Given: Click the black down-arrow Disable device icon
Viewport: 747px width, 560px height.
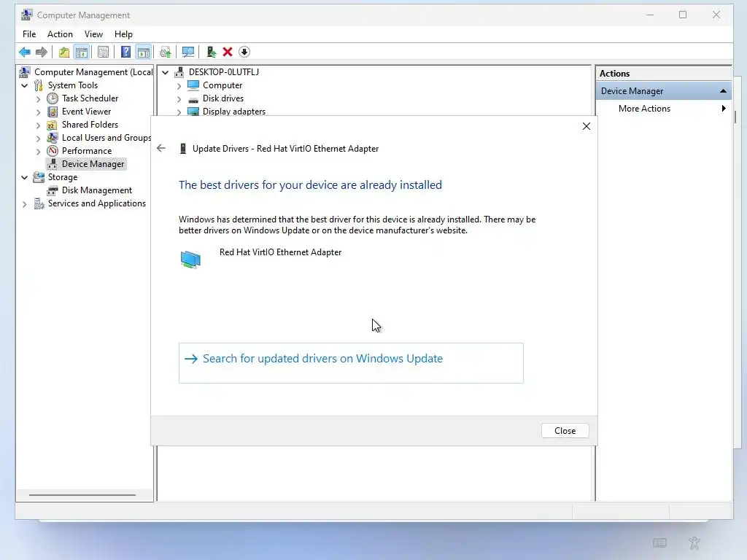Looking at the screenshot, I should [x=244, y=52].
